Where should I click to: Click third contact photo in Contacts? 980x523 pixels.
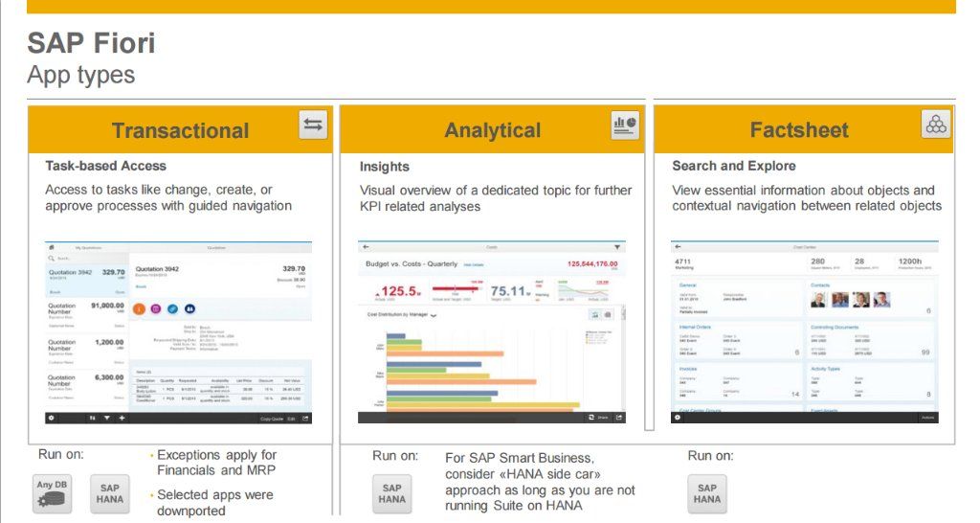click(861, 300)
